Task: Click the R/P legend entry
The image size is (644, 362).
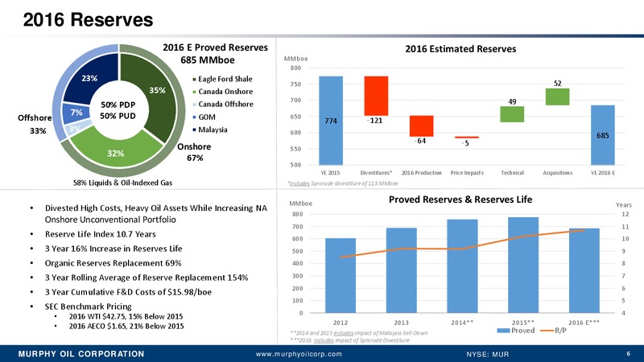Action: click(553, 331)
